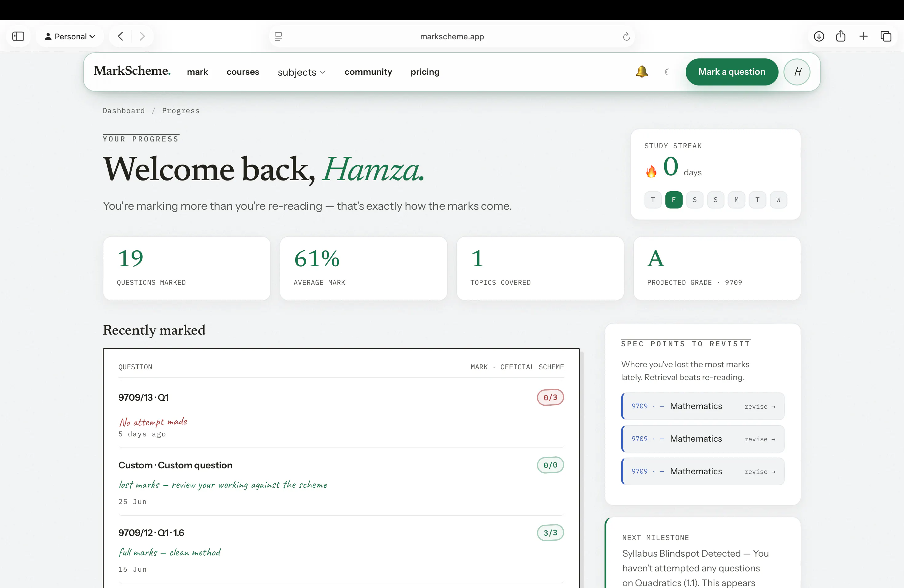This screenshot has width=904, height=588.
Task: Select the highlighted F day in streak
Action: point(674,200)
